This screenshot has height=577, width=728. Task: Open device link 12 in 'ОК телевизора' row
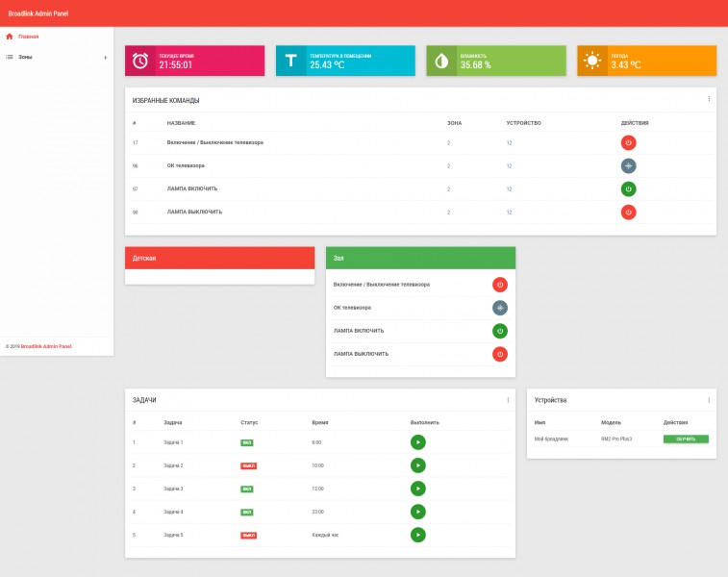(x=509, y=166)
